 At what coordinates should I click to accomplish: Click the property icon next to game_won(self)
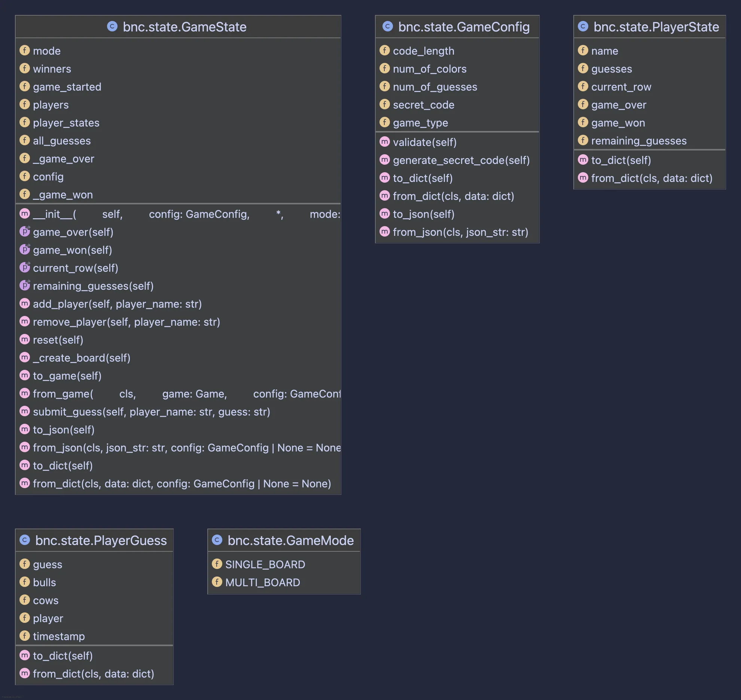[x=25, y=249]
